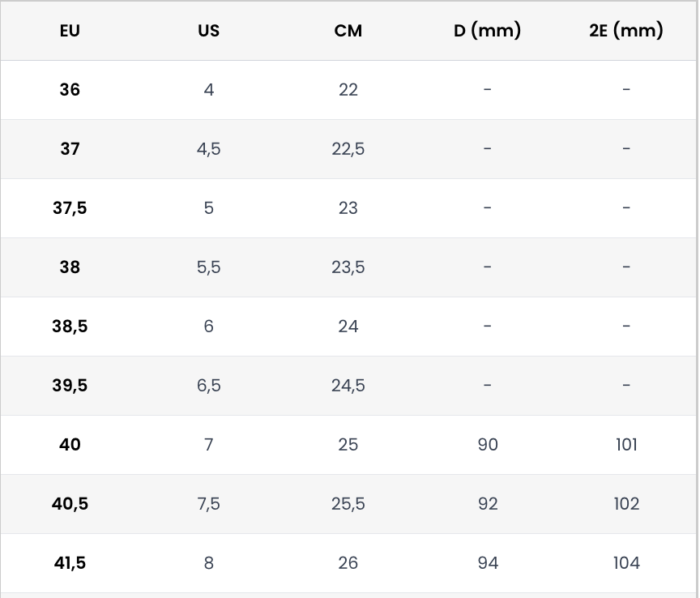
Task: Select the 23,5 CM value
Action: (348, 267)
